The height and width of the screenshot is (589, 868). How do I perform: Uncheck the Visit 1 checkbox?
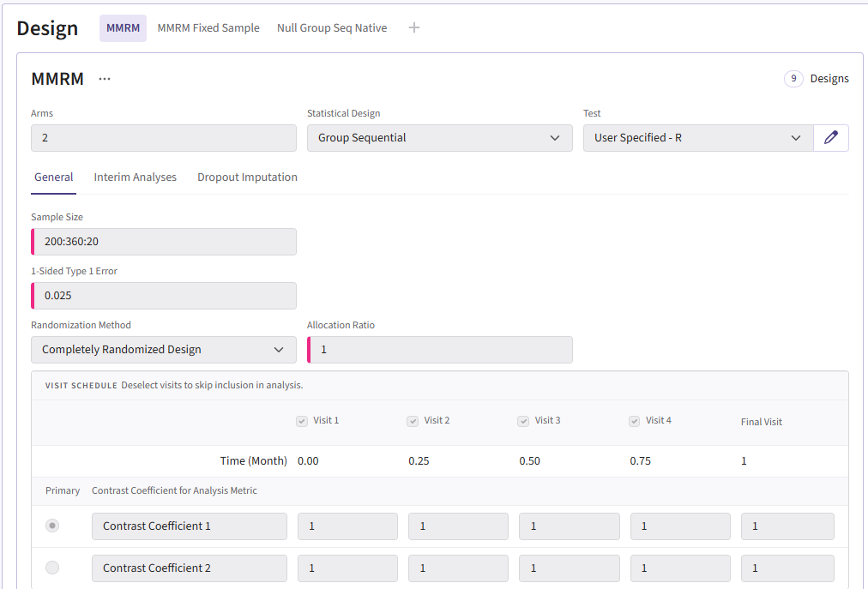(302, 421)
